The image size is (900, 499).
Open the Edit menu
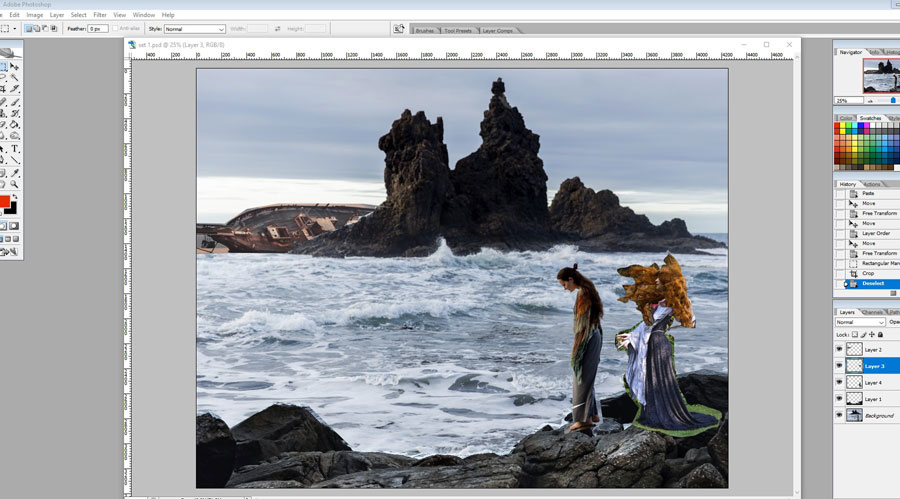(14, 15)
